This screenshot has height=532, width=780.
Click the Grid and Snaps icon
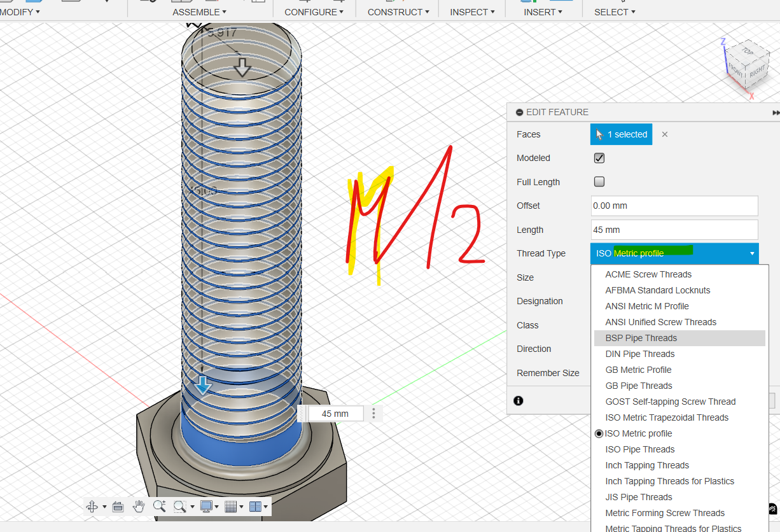(x=231, y=507)
